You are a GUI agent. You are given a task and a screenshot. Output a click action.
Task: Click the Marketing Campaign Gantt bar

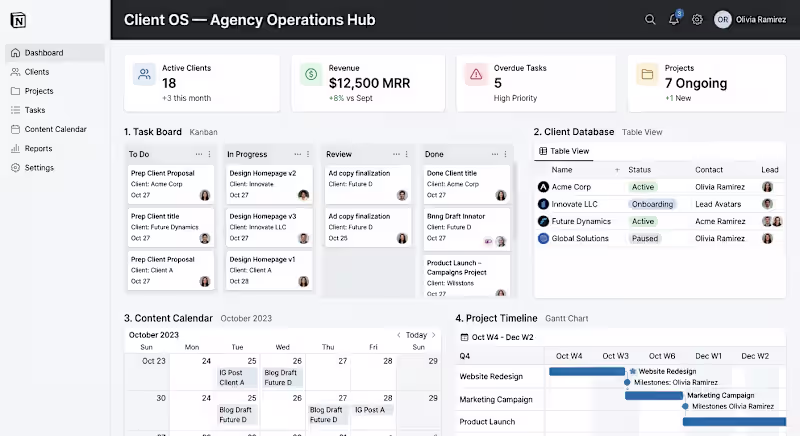coord(654,395)
